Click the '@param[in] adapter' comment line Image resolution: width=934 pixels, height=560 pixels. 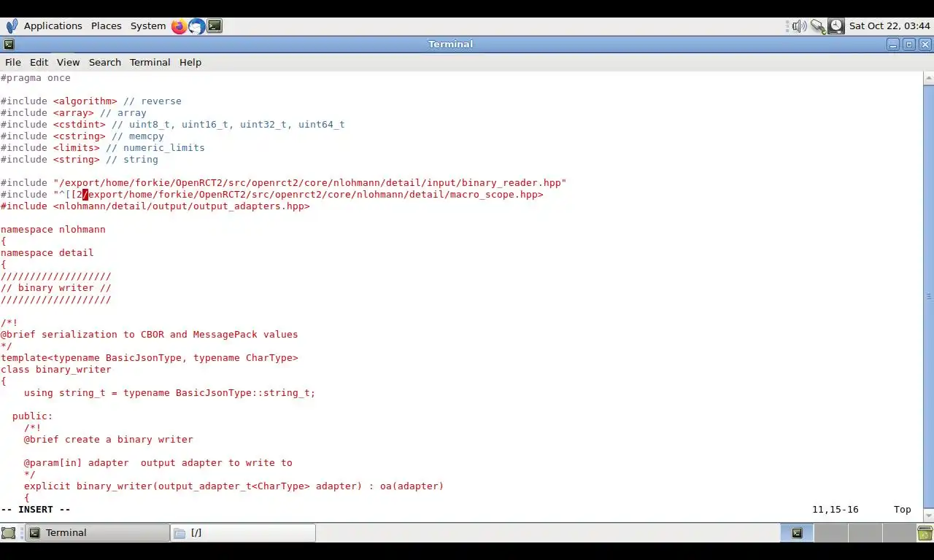(158, 463)
